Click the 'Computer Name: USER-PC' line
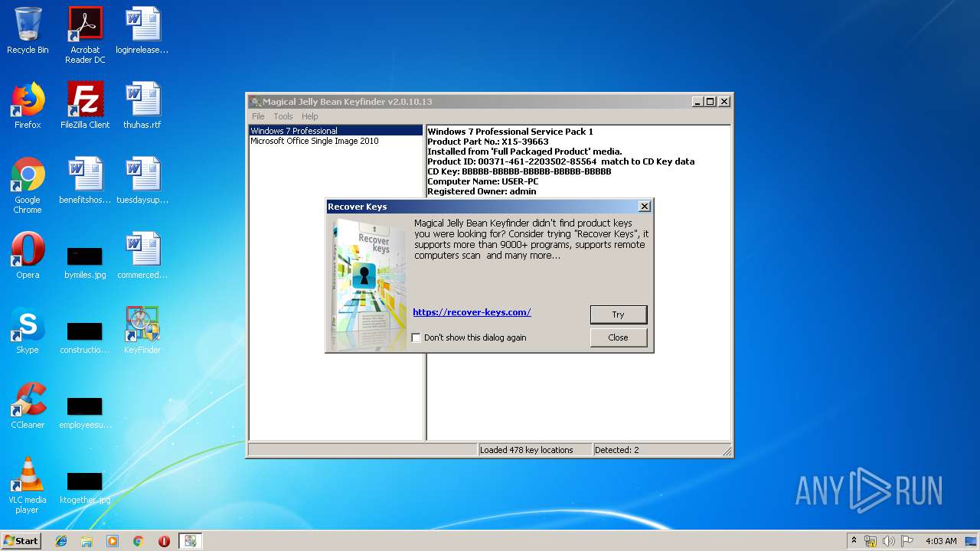Screen dimensions: 980x551 click(x=482, y=181)
